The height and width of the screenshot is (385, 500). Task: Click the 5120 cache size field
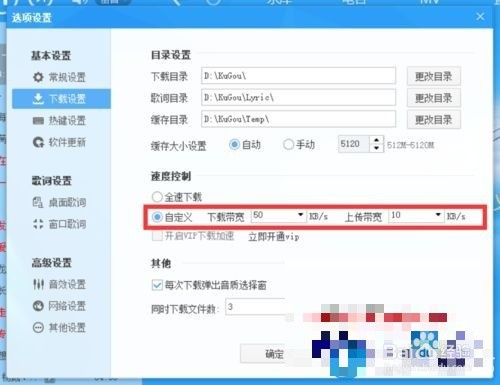click(x=354, y=144)
